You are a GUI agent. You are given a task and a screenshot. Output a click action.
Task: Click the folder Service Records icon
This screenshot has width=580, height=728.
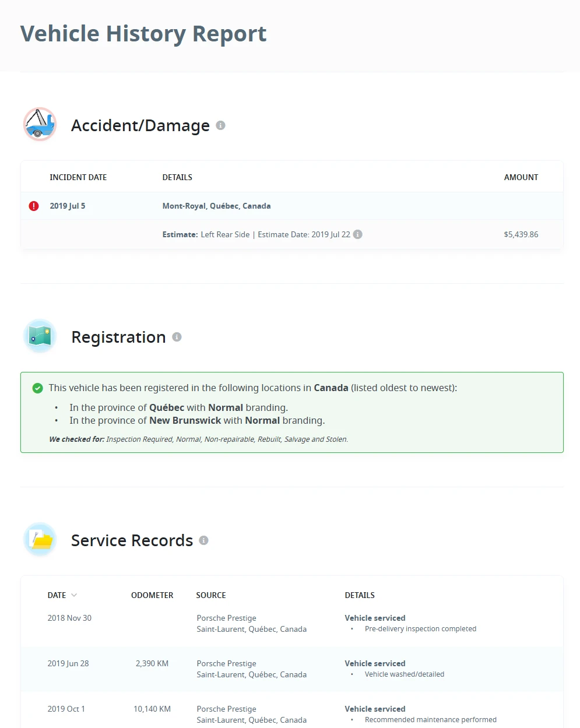(40, 540)
